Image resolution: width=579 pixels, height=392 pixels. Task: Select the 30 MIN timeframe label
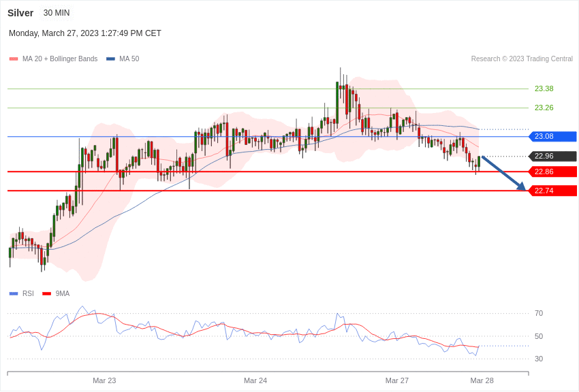57,13
